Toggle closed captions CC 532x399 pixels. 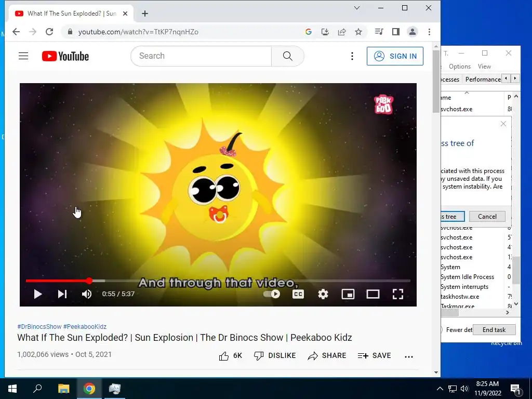tap(298, 294)
